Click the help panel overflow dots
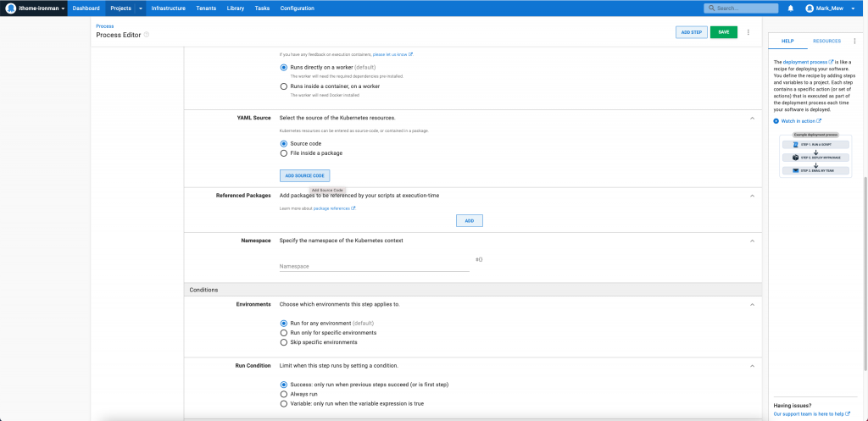868x421 pixels. tap(854, 41)
